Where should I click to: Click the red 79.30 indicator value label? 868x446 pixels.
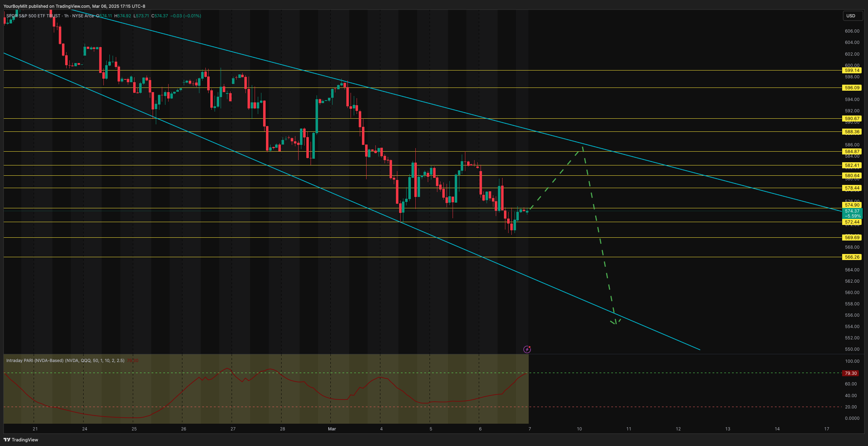point(851,373)
